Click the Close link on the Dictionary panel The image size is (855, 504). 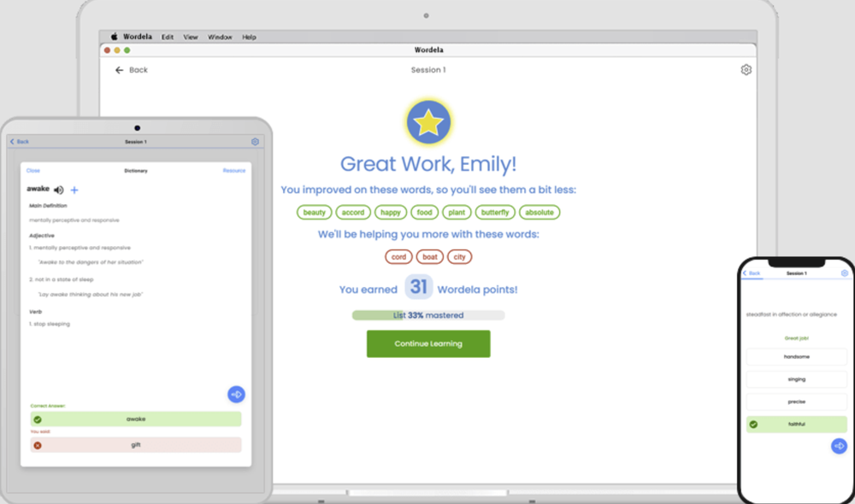32,170
